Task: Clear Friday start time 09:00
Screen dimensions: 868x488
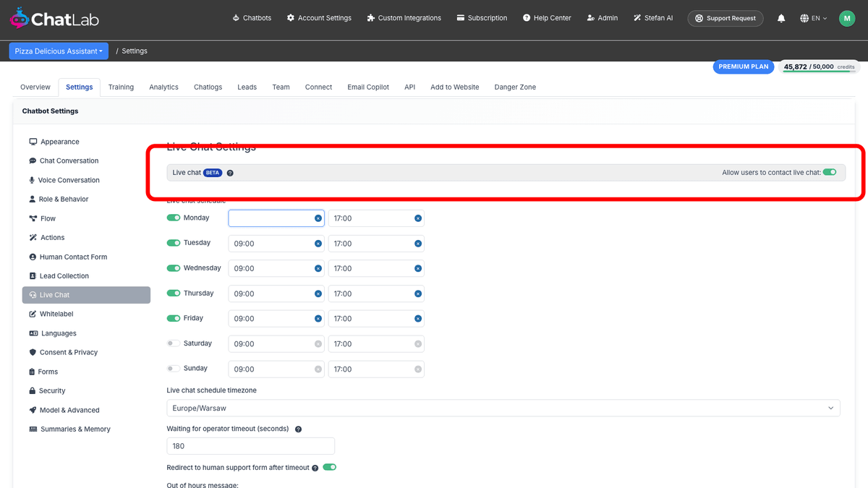Action: click(x=318, y=319)
